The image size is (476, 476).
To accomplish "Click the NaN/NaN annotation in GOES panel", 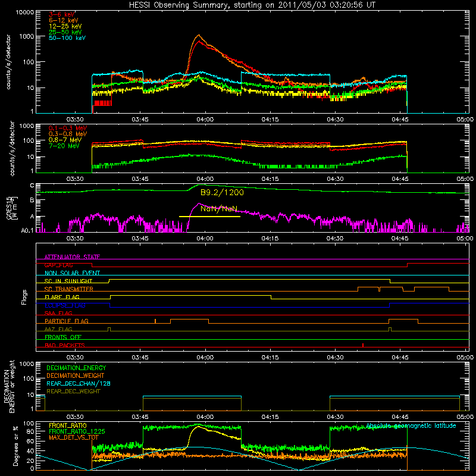I will pos(219,209).
